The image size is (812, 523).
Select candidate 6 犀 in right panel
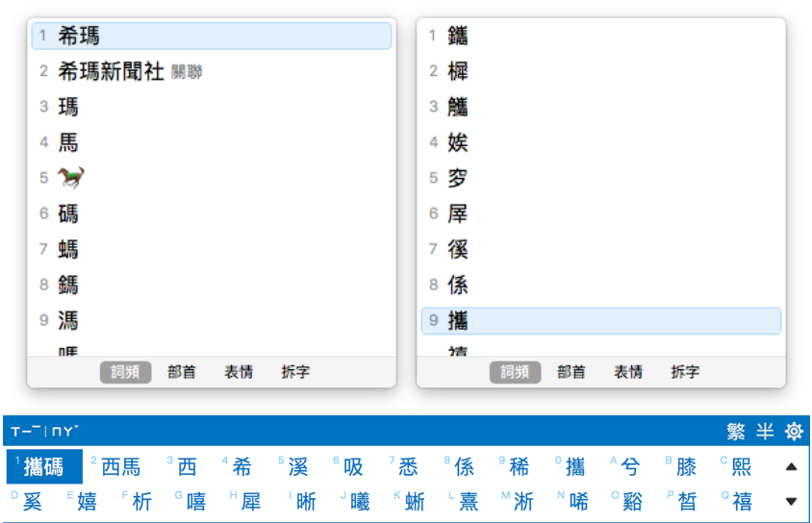pyautogui.click(x=600, y=213)
